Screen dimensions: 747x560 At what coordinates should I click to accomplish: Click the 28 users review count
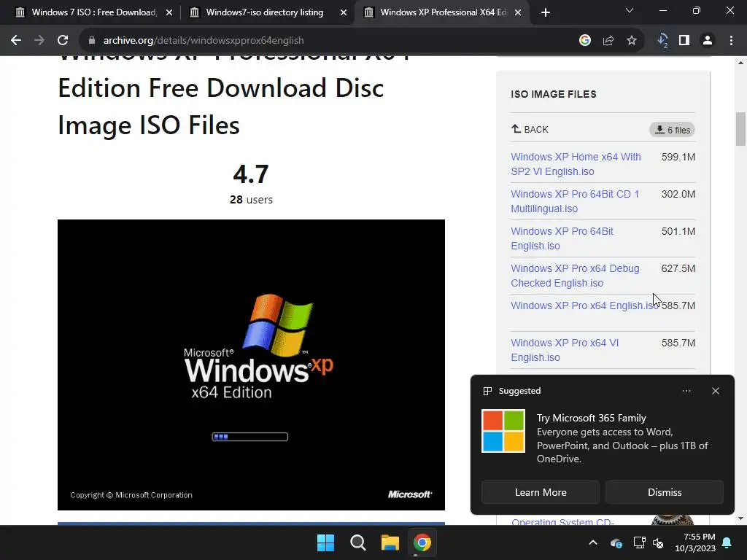pos(251,200)
